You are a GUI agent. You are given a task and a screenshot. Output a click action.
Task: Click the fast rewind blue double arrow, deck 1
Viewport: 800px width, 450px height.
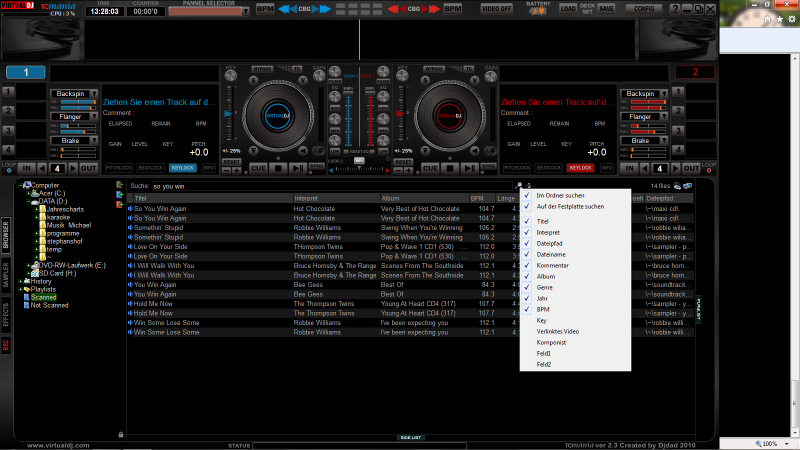pyautogui.click(x=284, y=9)
